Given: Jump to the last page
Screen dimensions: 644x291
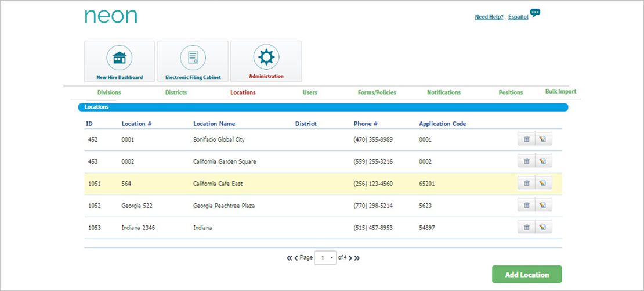Looking at the screenshot, I should [x=357, y=258].
